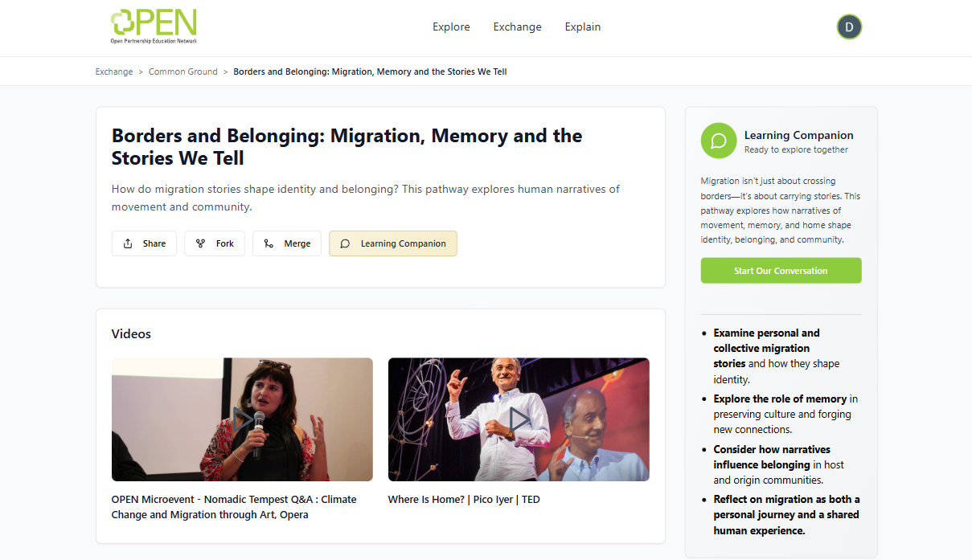The height and width of the screenshot is (560, 972).
Task: Click the Where Is Home? video title
Action: click(x=463, y=500)
